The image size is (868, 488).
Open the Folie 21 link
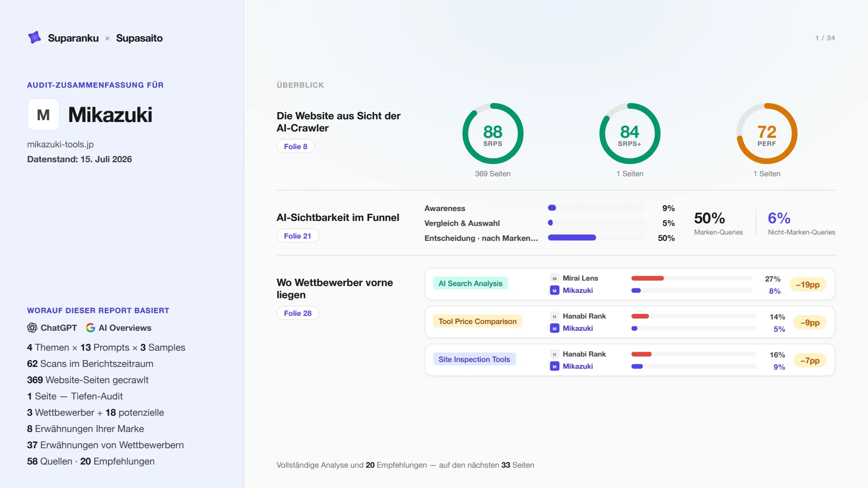click(297, 236)
